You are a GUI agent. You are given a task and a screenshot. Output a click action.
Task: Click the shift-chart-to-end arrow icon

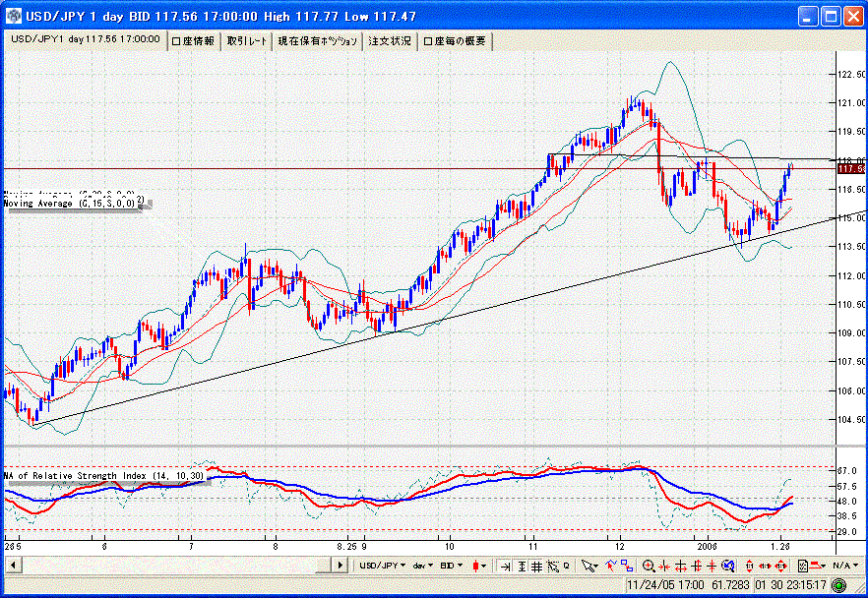pos(504,566)
